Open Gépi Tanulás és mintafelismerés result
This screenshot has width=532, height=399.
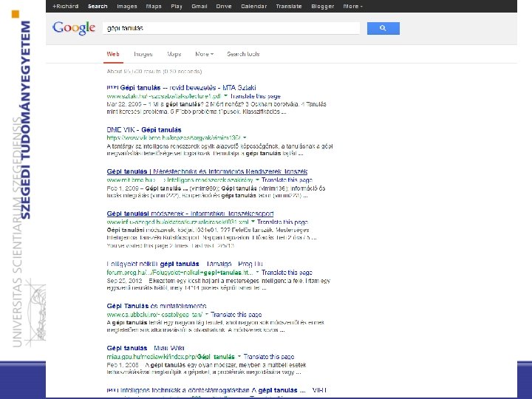[x=157, y=306]
